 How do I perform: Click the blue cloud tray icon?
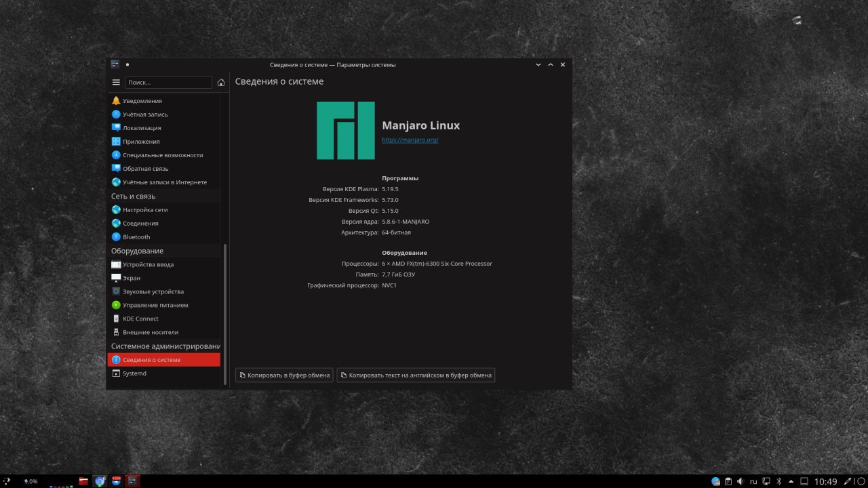point(715,481)
